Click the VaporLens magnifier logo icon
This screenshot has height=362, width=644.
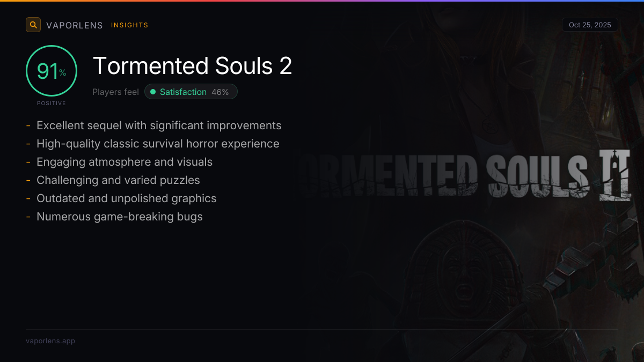click(x=33, y=25)
